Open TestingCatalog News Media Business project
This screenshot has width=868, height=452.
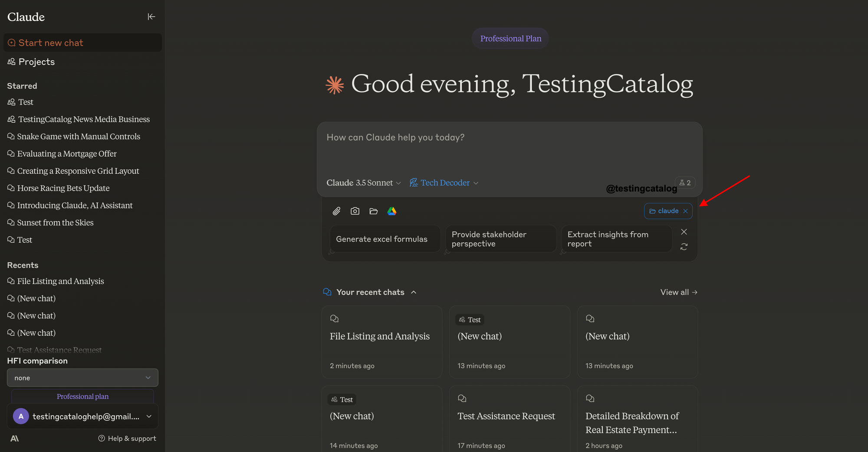click(x=79, y=119)
